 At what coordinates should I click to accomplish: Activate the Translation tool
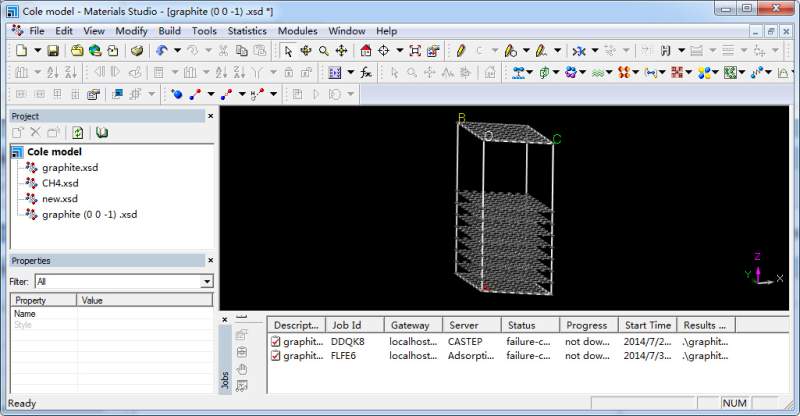coord(341,51)
